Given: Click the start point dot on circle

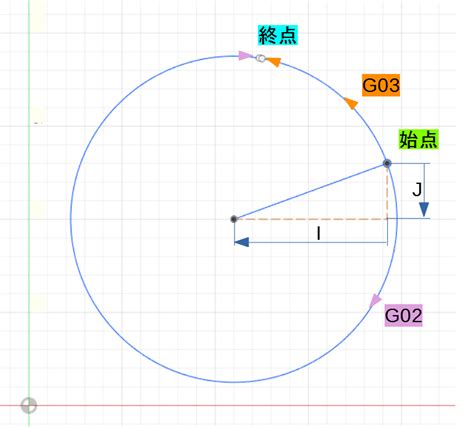Looking at the screenshot, I should click(x=387, y=163).
